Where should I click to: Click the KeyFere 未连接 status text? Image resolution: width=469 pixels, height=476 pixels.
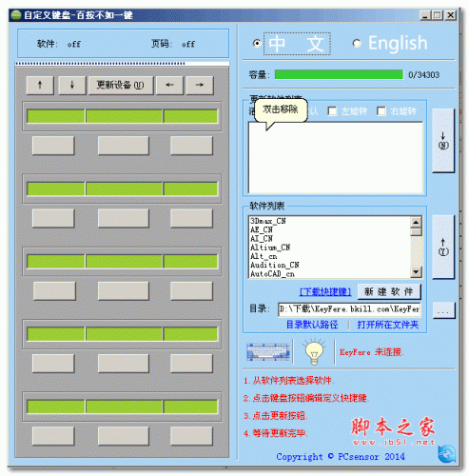point(371,352)
